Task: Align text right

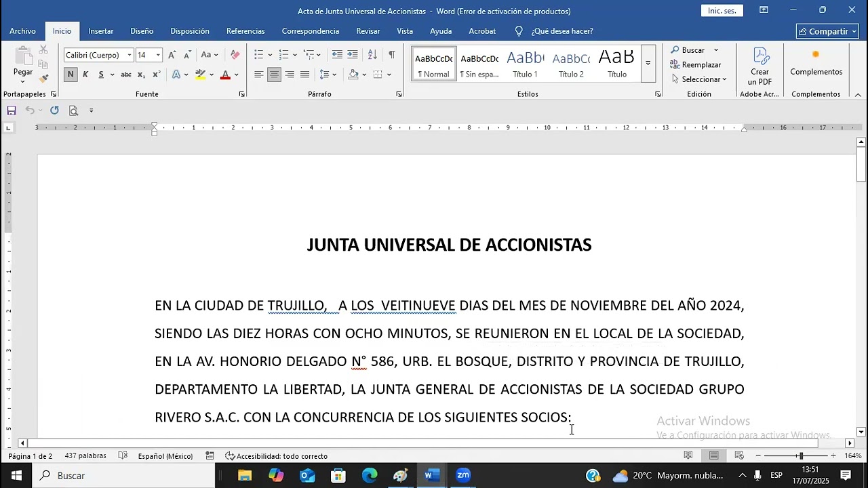Action: (290, 75)
